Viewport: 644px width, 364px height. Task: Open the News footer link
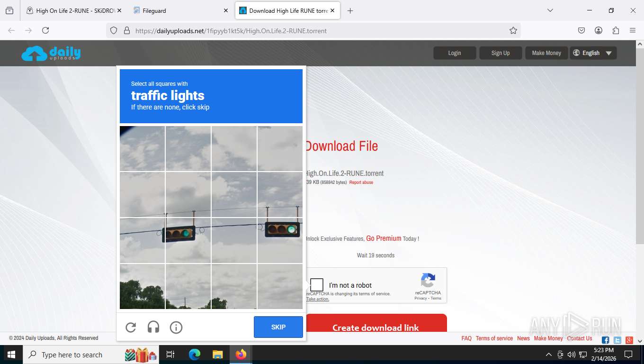click(523, 338)
